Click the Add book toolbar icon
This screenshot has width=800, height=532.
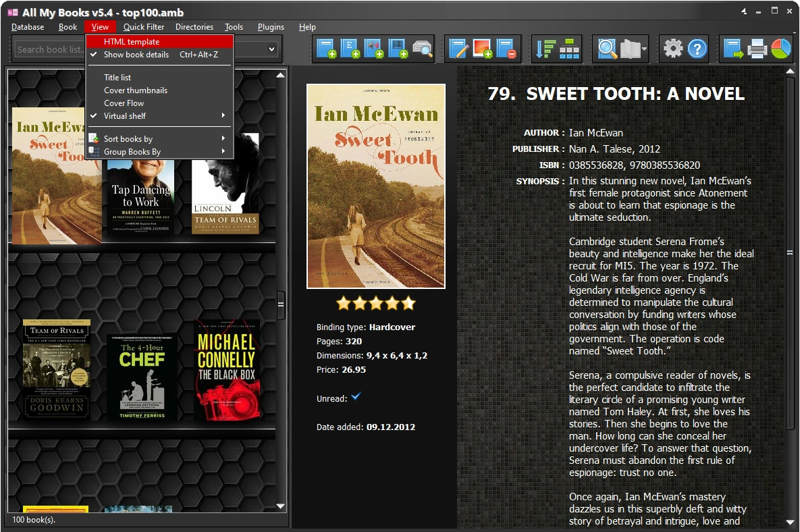point(325,49)
